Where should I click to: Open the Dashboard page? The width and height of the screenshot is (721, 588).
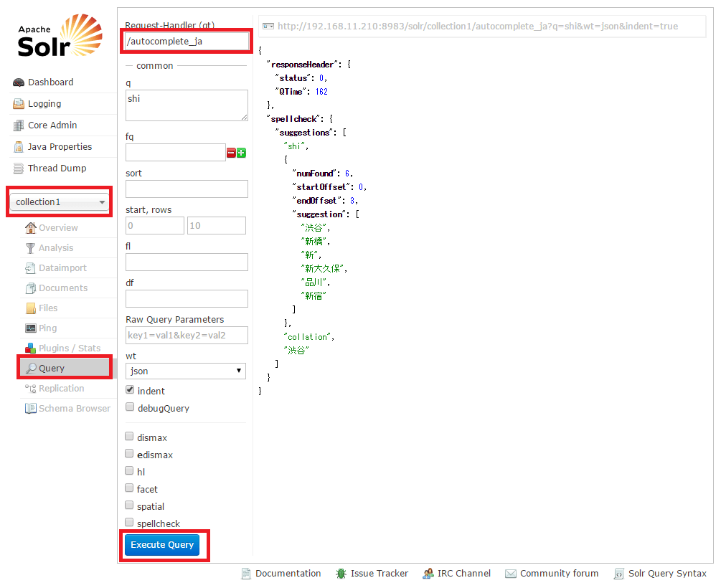[x=51, y=82]
